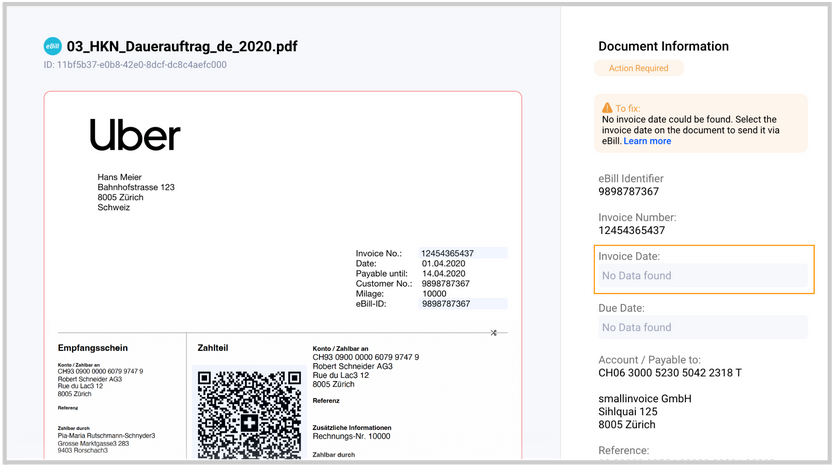Click the QR code in Zahlteil
Image resolution: width=832 pixels, height=468 pixels.
(249, 415)
